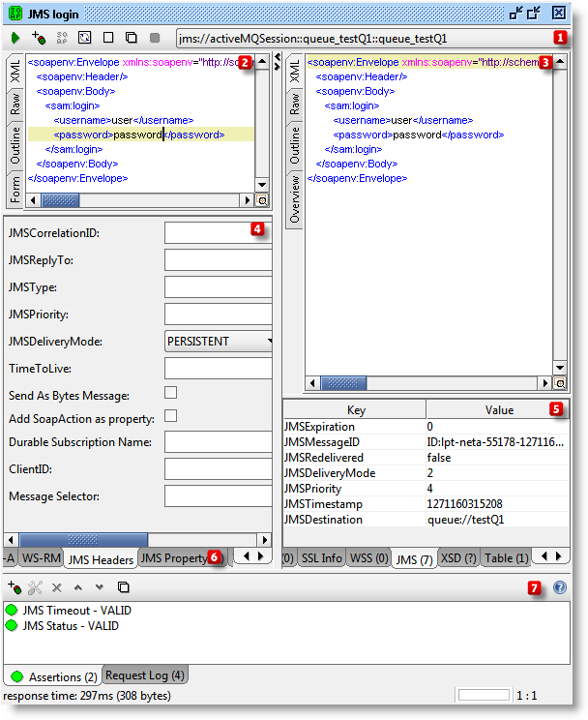Open the WS-RM request tab
This screenshot has width=588, height=720.
click(42, 558)
